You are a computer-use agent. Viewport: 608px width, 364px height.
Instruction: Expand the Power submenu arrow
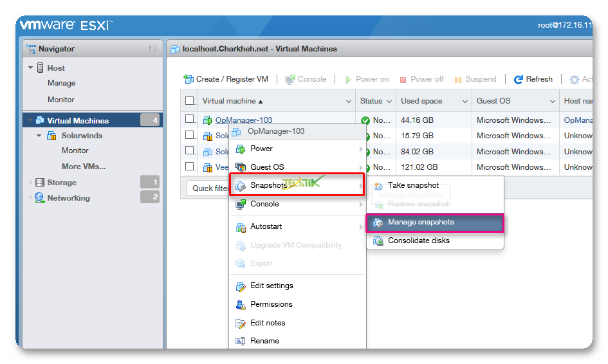360,149
